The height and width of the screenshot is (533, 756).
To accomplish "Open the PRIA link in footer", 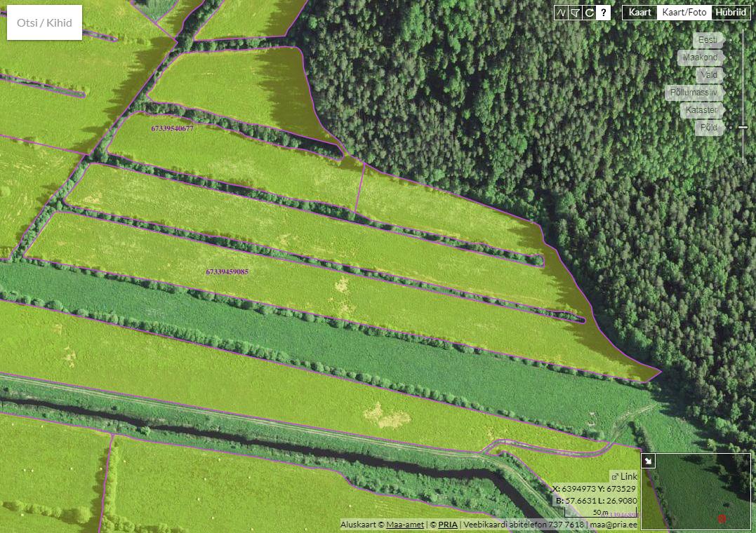I will [447, 525].
